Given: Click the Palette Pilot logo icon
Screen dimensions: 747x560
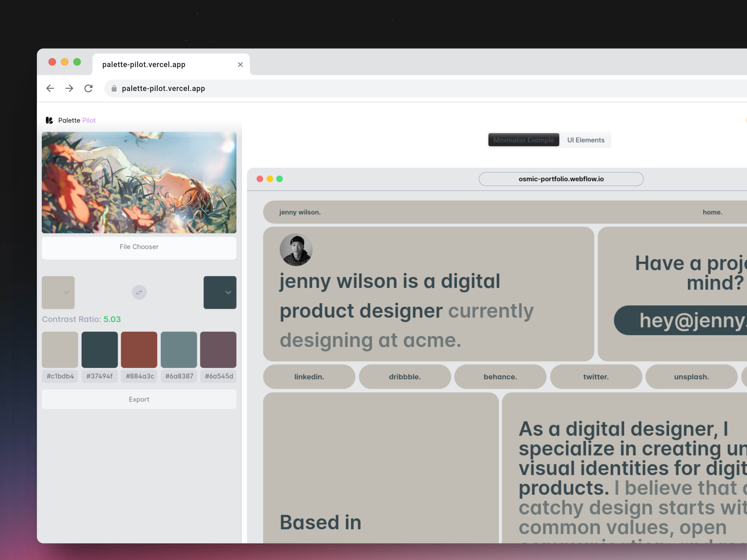Looking at the screenshot, I should (x=49, y=121).
